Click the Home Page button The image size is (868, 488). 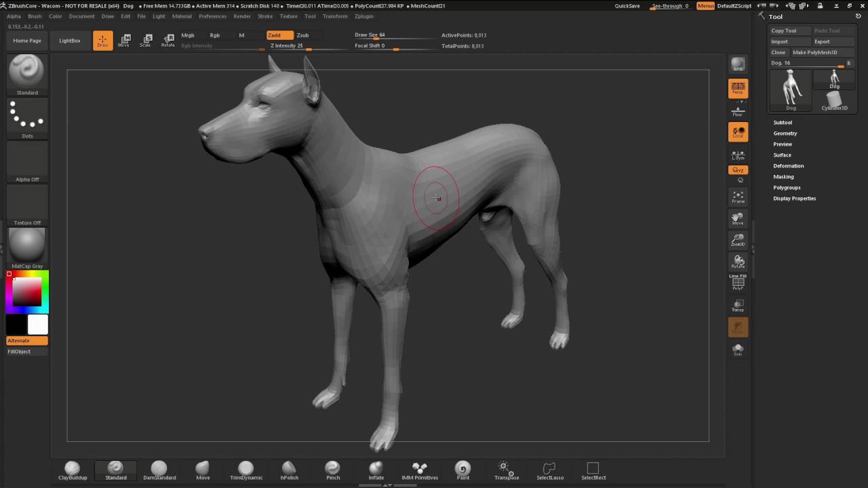pyautogui.click(x=27, y=41)
